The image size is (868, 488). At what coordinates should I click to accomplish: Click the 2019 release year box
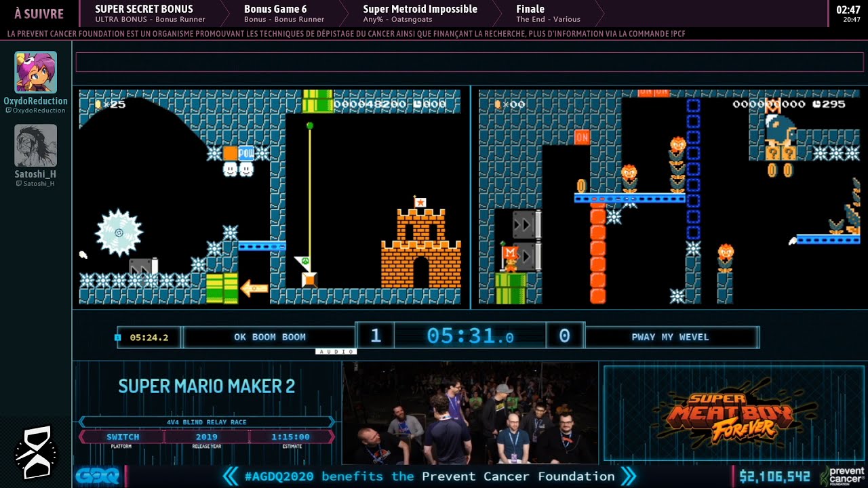point(207,437)
